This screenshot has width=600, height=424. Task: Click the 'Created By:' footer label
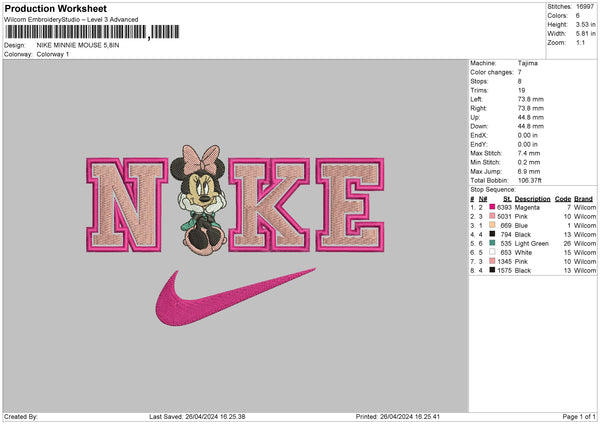(x=21, y=416)
